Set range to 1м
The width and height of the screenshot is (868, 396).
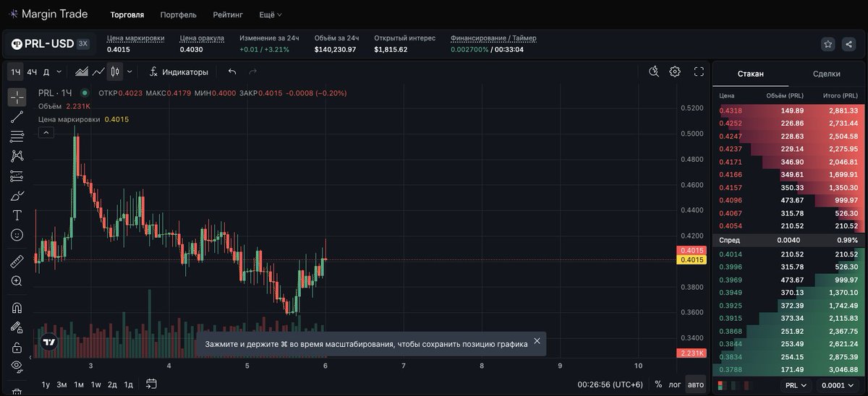[x=79, y=384]
